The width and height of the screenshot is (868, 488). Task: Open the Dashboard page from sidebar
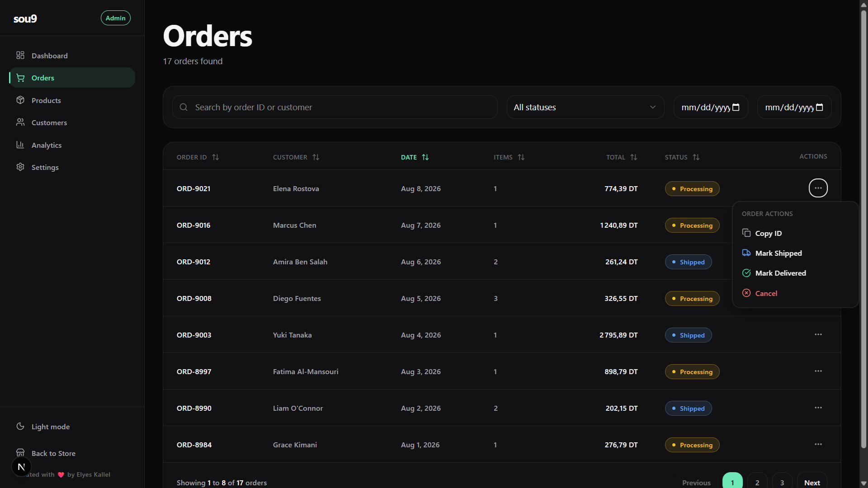[72, 56]
